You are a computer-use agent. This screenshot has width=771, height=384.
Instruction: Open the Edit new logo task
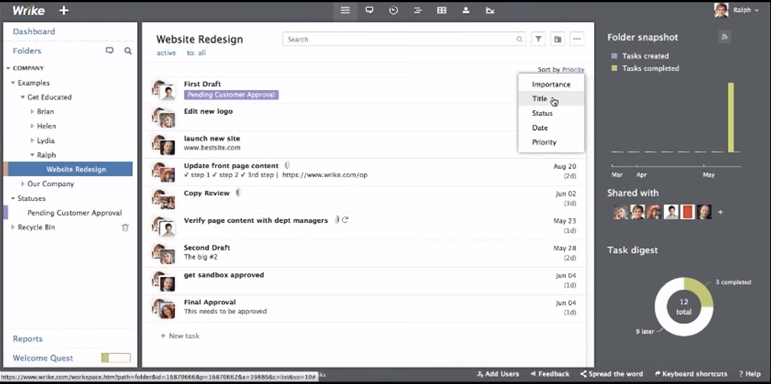click(x=208, y=111)
